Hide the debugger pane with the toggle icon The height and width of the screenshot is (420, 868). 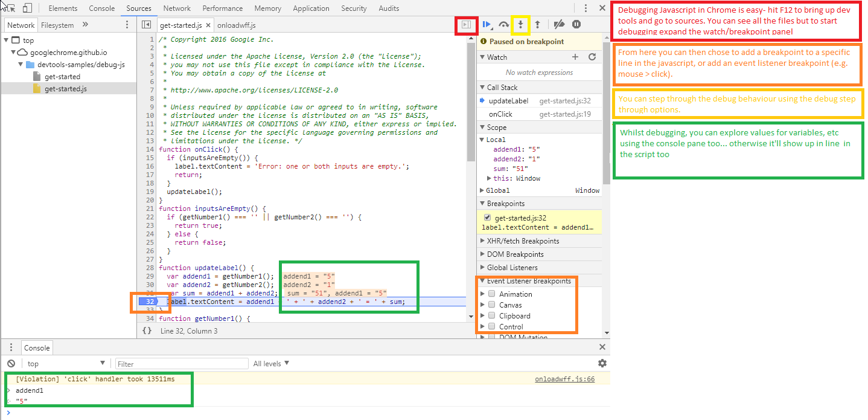465,25
